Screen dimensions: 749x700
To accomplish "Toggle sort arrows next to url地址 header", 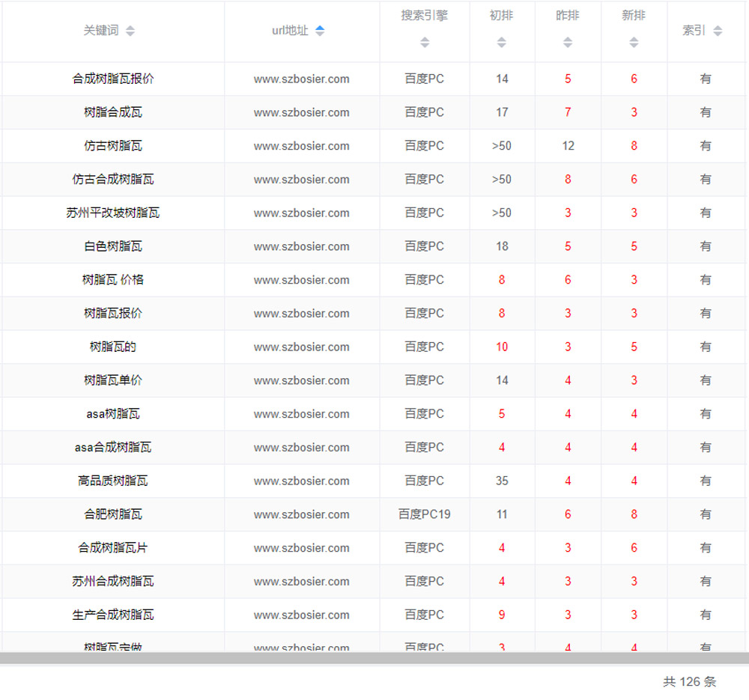I will (320, 31).
